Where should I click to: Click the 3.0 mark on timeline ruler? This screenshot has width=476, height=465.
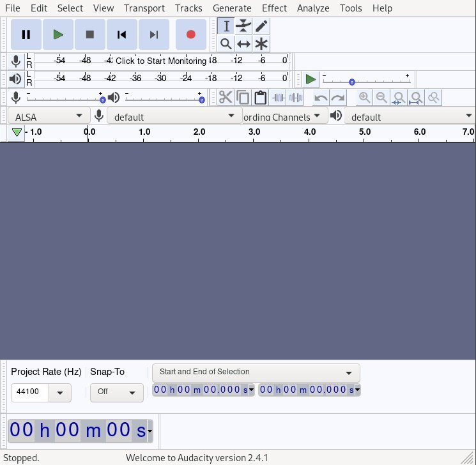(x=254, y=132)
